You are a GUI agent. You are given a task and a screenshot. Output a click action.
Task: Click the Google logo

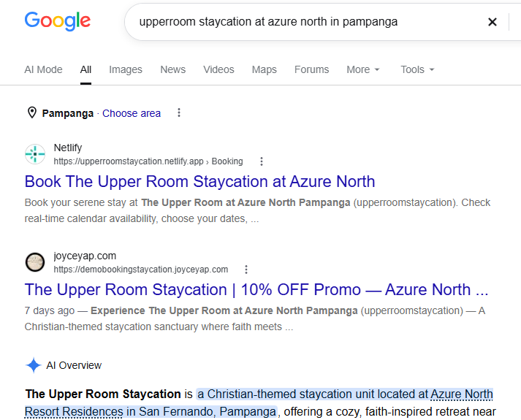58,22
